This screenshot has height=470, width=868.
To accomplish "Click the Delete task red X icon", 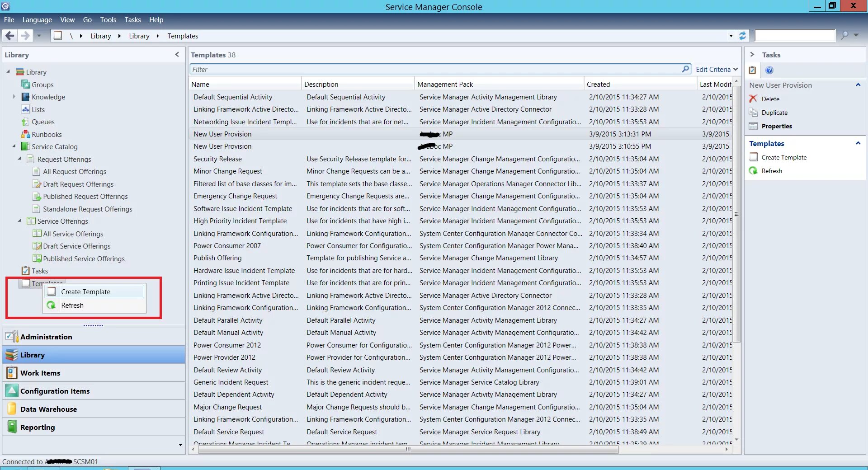I will point(753,99).
